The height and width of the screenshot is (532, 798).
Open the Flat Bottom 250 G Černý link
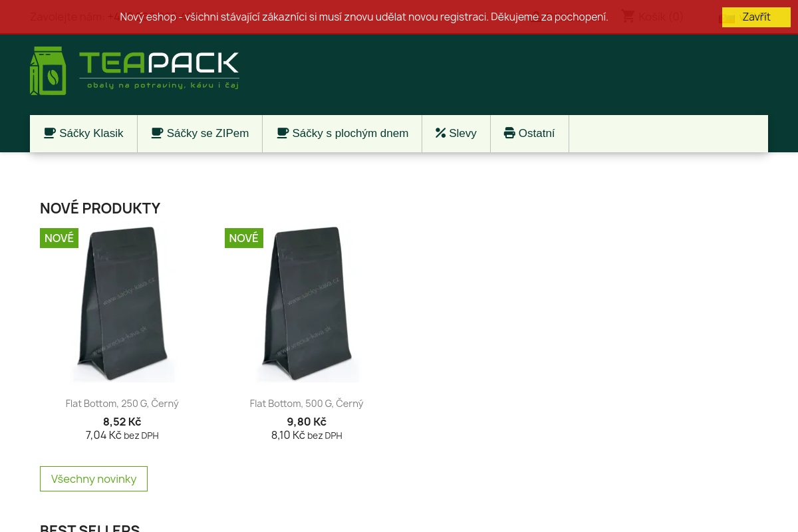tap(122, 404)
